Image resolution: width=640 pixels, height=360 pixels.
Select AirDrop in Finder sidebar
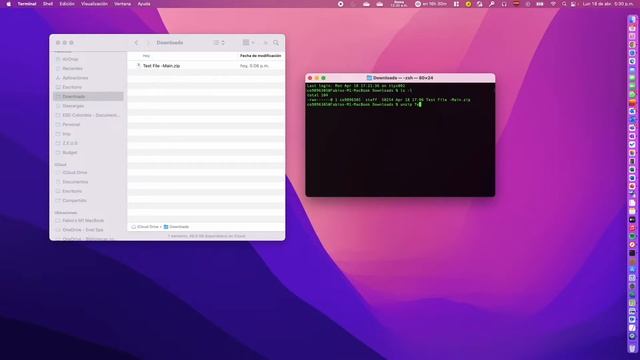click(70, 59)
